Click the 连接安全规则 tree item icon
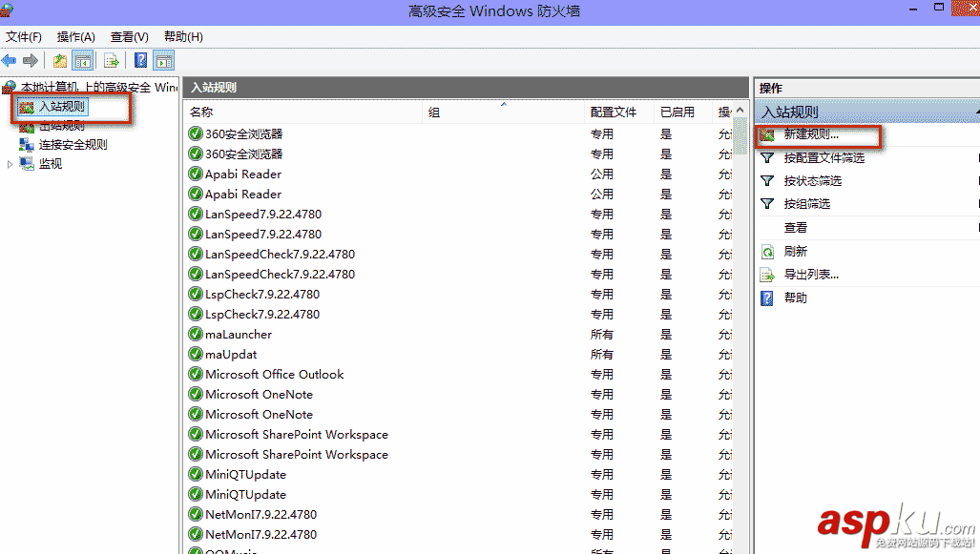Image resolution: width=980 pixels, height=554 pixels. coord(27,145)
